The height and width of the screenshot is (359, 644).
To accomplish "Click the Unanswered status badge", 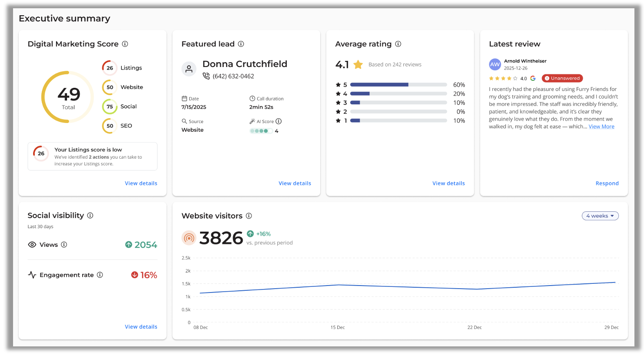I will pos(562,78).
